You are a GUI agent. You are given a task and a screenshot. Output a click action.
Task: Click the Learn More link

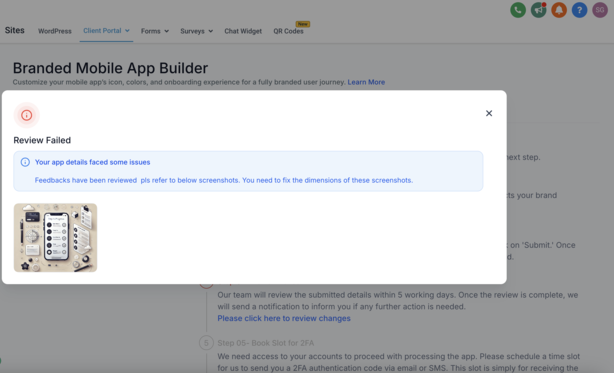(x=366, y=82)
